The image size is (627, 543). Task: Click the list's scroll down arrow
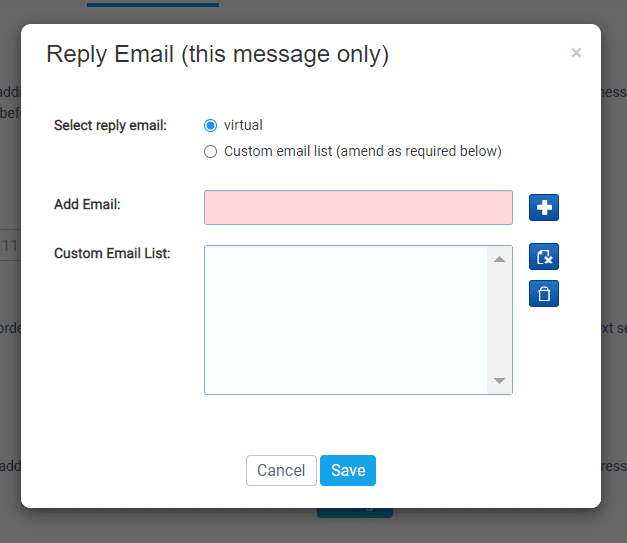[x=500, y=381]
